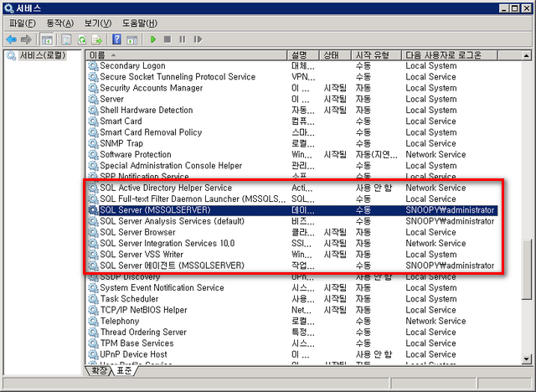Open the 보기(V) menu
The width and height of the screenshot is (536, 392).
(x=98, y=23)
